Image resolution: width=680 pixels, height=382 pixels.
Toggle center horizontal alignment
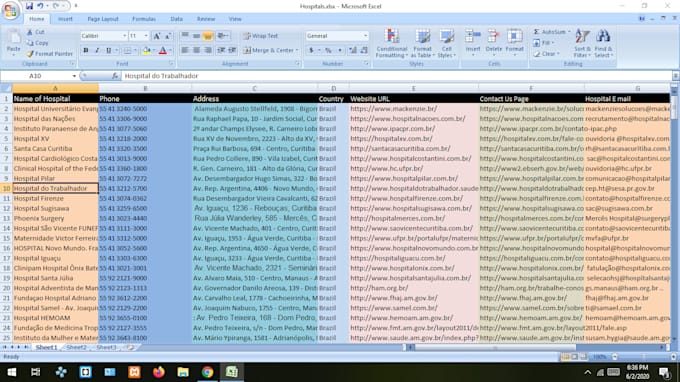[196, 50]
